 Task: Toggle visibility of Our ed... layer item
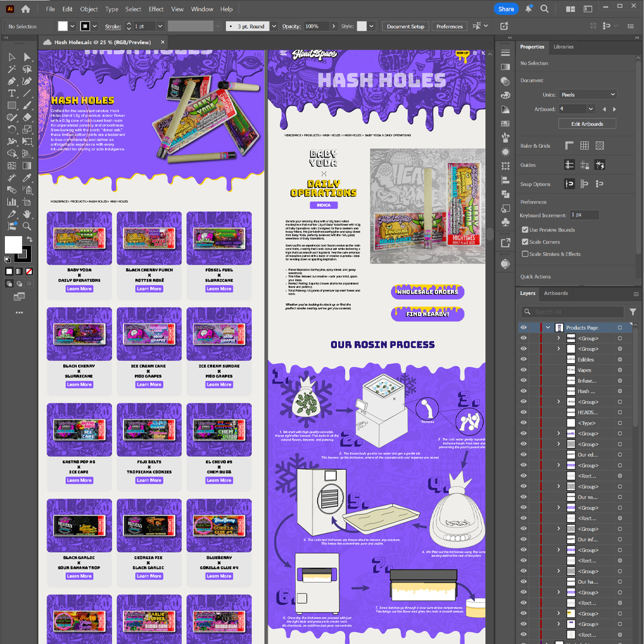pyautogui.click(x=524, y=454)
